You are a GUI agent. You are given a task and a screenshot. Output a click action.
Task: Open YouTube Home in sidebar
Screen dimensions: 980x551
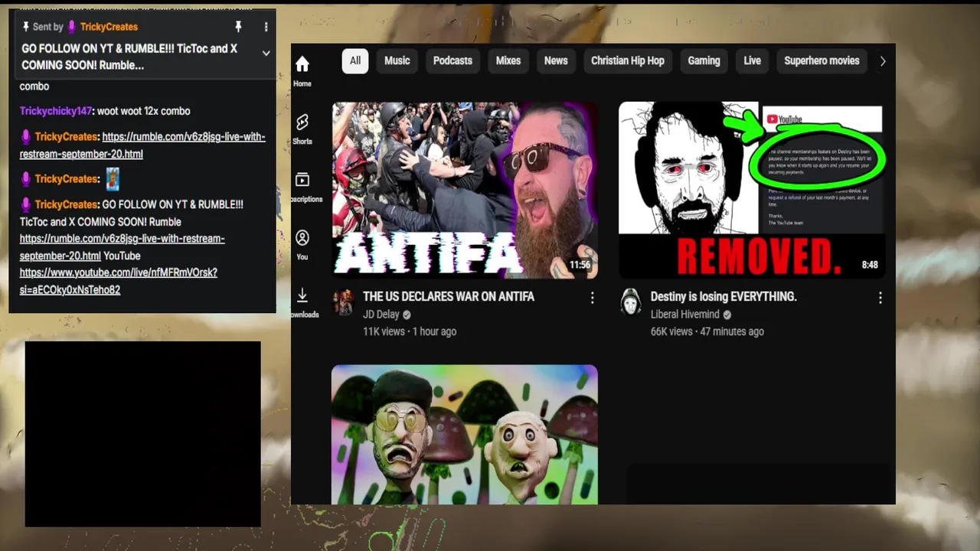(x=302, y=64)
